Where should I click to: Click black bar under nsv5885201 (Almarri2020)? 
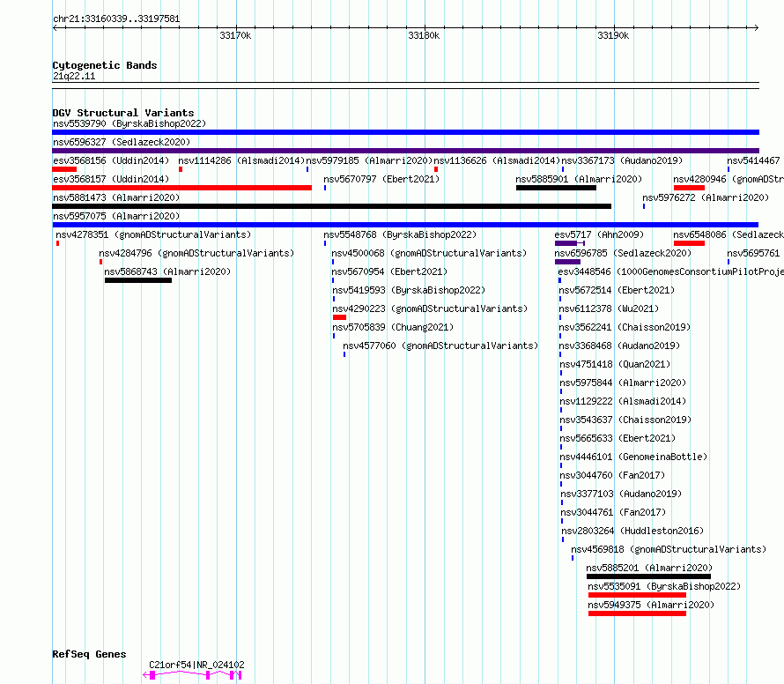point(648,576)
